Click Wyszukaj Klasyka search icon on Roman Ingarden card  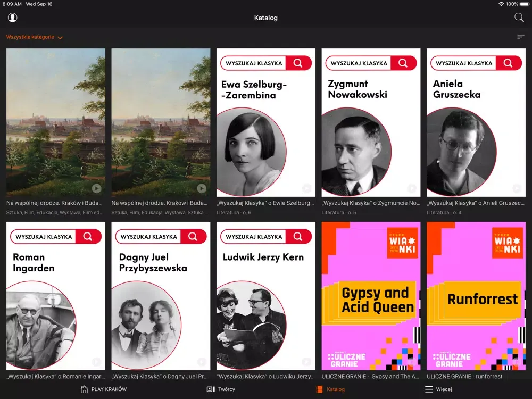(x=88, y=236)
